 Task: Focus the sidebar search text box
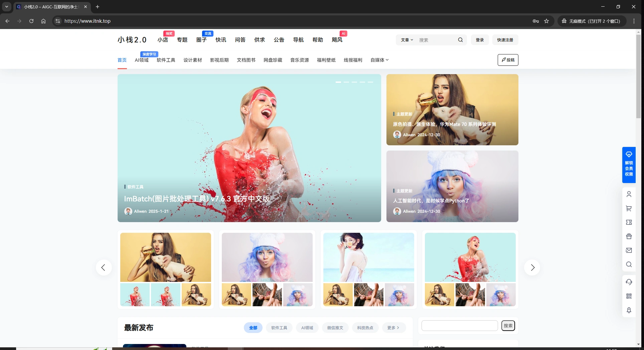(460, 326)
